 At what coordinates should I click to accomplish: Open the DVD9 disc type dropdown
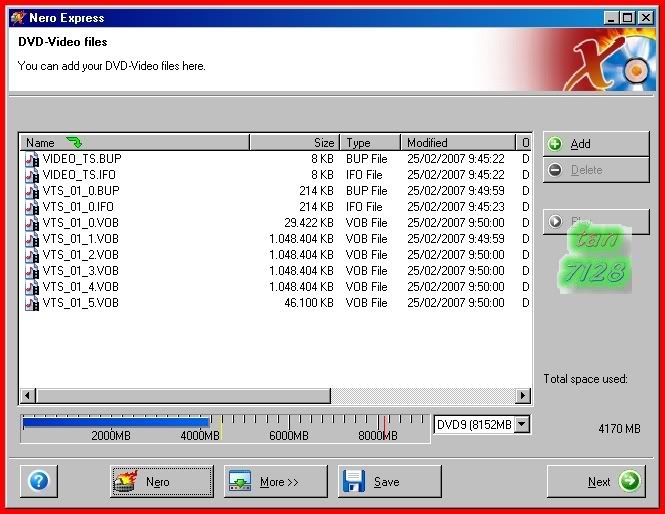(522, 424)
